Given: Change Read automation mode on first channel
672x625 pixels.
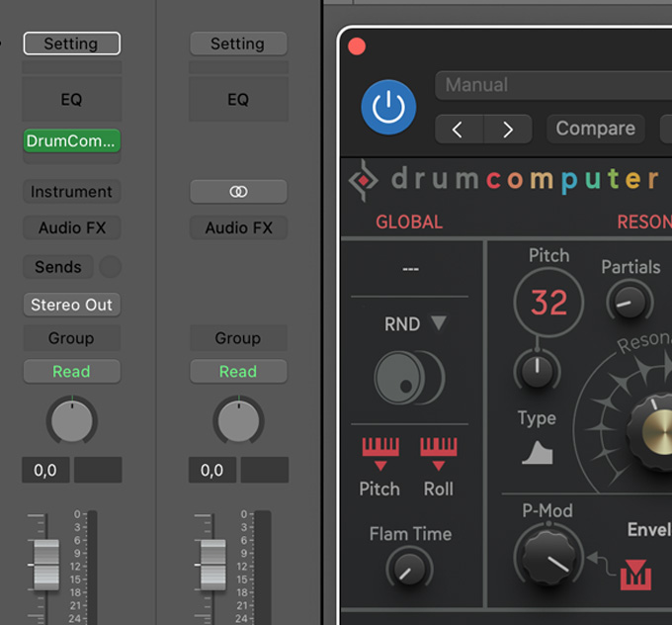Looking at the screenshot, I should [x=71, y=372].
